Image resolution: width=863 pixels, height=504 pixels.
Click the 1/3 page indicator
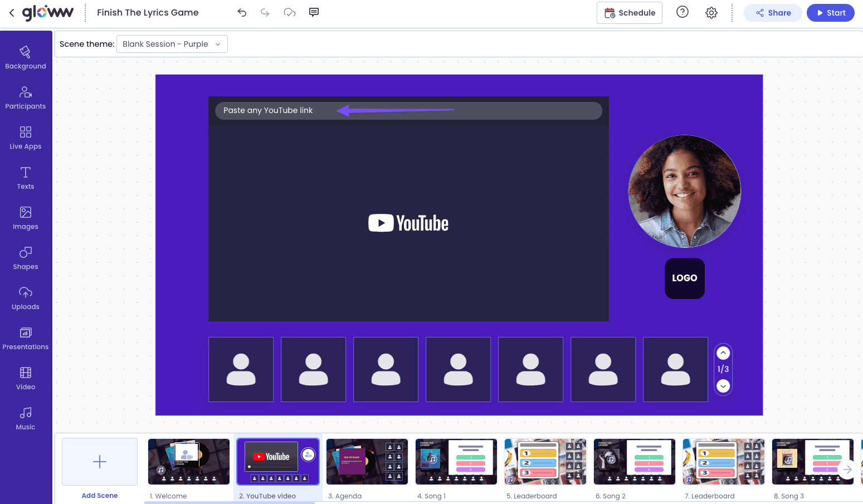[723, 369]
